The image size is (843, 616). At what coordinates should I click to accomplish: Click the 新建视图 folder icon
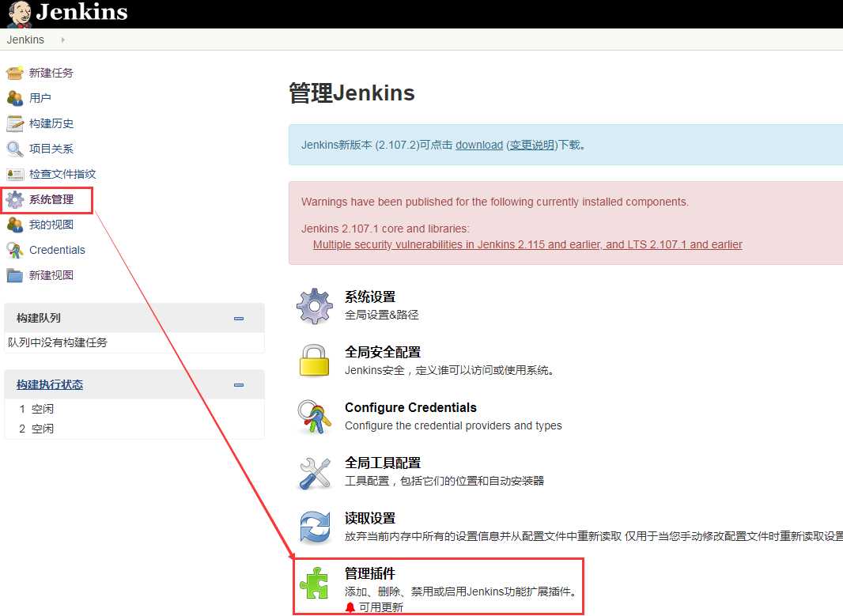click(15, 275)
